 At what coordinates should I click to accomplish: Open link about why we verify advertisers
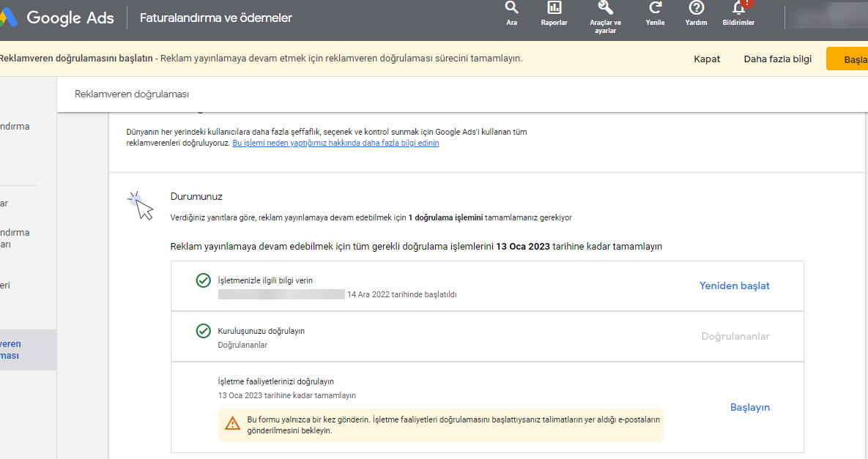335,143
